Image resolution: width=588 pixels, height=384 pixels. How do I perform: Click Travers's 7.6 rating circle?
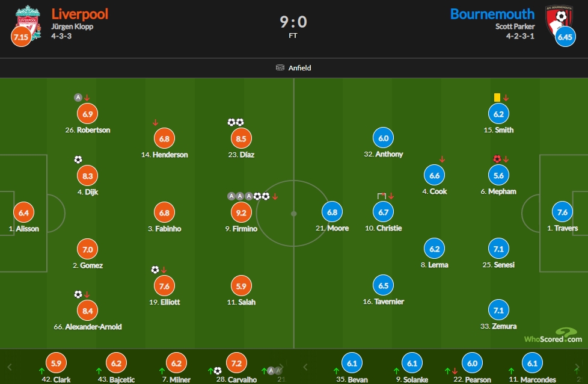pos(563,212)
